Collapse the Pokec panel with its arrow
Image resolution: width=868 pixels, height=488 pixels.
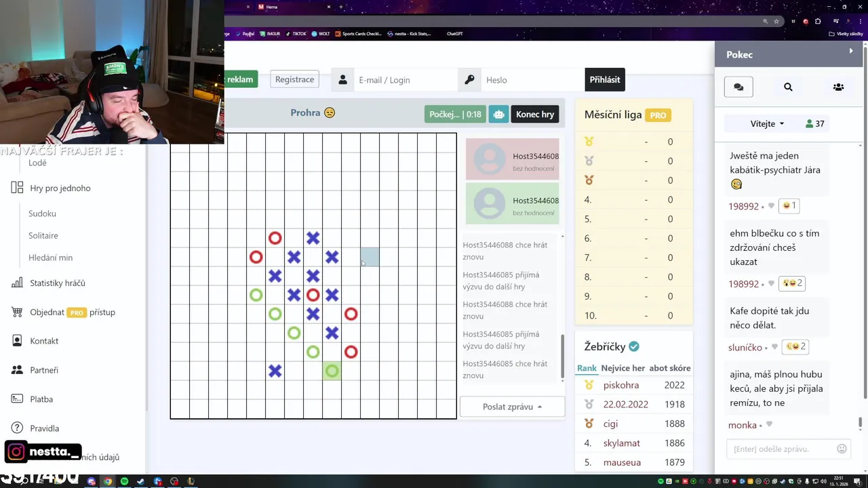pos(851,51)
